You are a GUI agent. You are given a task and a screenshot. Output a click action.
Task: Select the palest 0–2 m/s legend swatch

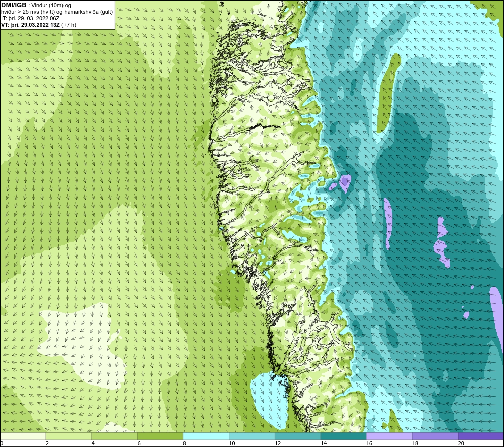coord(23,436)
